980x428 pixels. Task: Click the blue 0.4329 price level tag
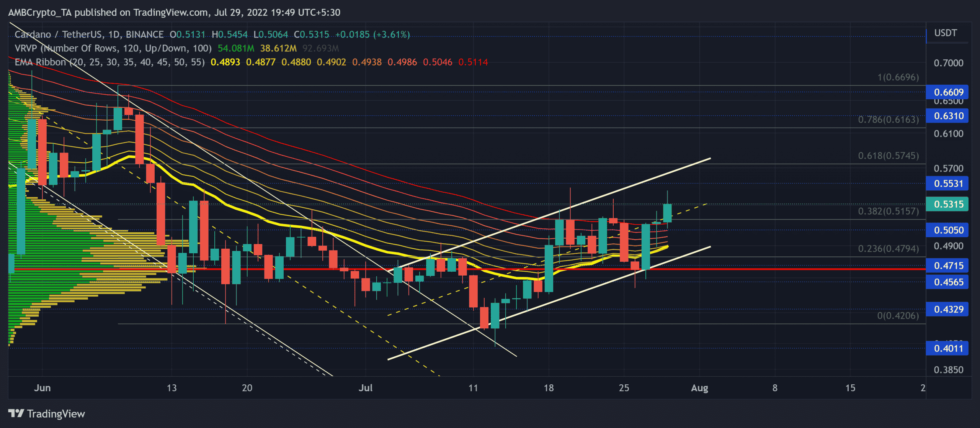coord(947,309)
